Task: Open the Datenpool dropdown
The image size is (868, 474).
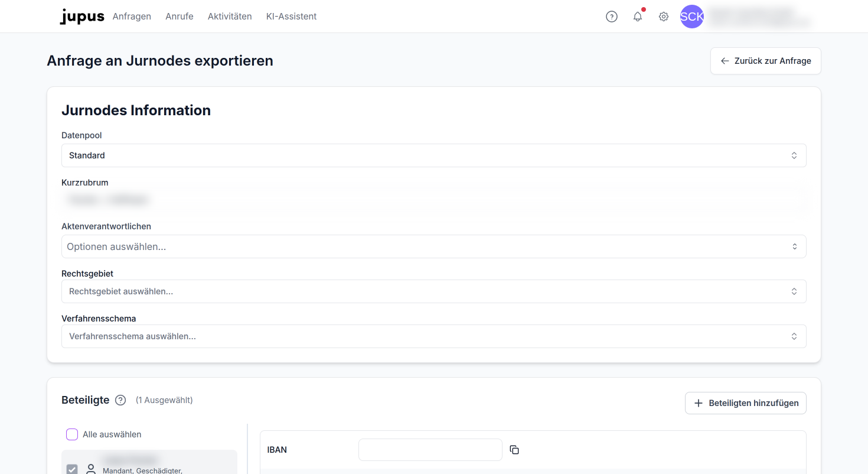Action: click(434, 155)
